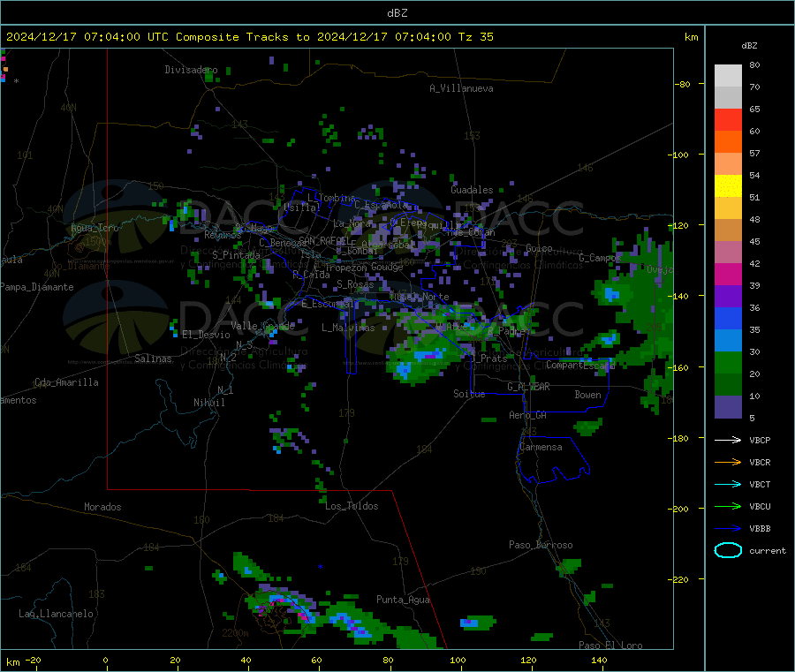Click the 'dBZ' title at window top

tap(397, 13)
